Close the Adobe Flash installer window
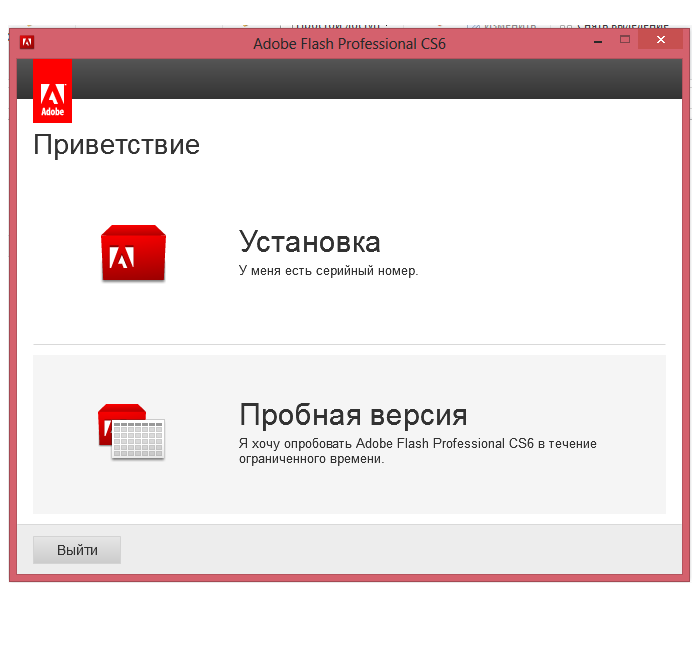The height and width of the screenshot is (650, 700). (661, 39)
